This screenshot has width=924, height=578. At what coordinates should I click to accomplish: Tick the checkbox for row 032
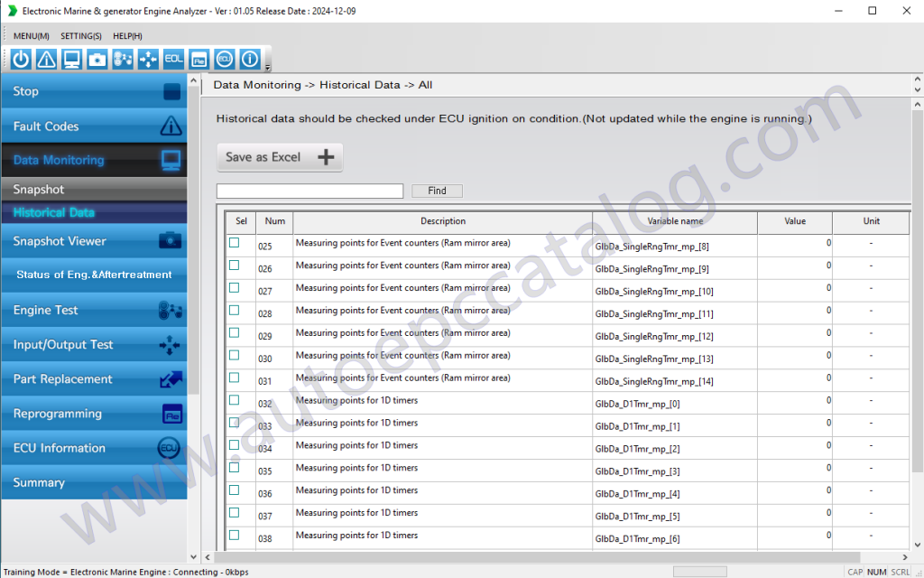tap(234, 400)
